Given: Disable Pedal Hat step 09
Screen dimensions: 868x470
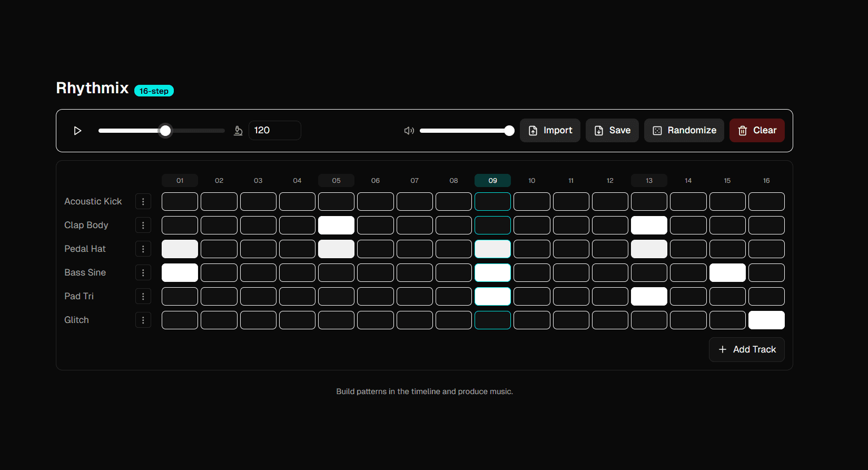Looking at the screenshot, I should tap(492, 249).
